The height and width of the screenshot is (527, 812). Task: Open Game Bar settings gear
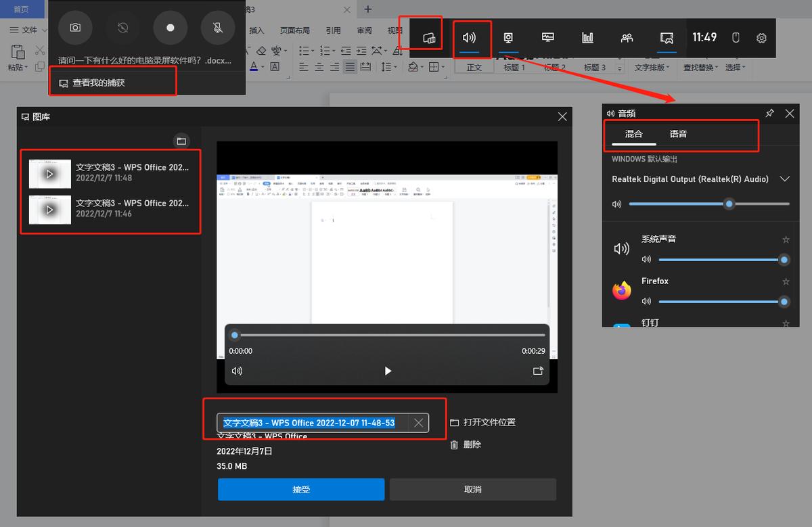[x=761, y=38]
